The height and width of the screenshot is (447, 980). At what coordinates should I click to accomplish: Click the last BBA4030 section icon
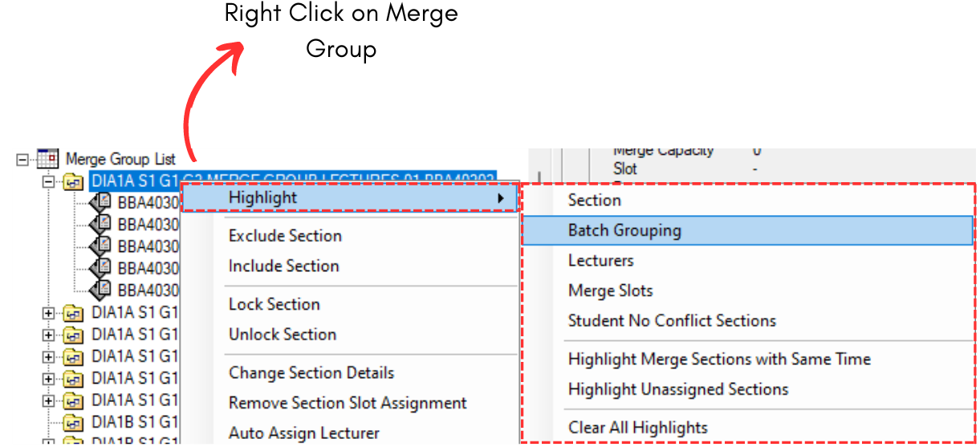[100, 289]
